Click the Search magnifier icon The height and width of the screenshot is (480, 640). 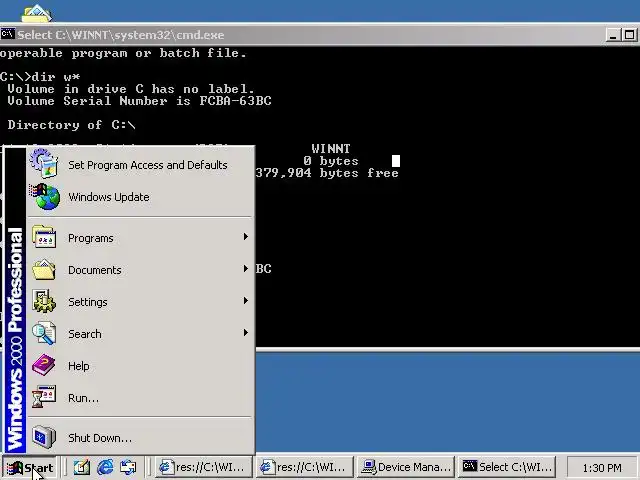44,333
